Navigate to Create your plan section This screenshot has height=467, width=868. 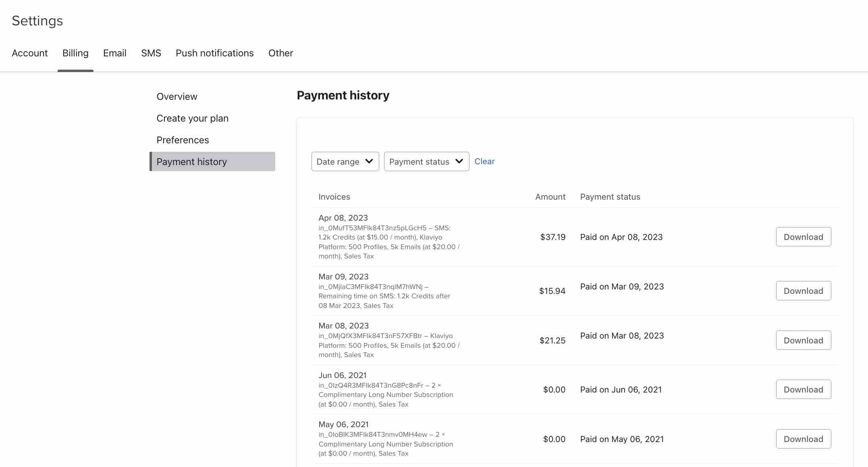coord(192,118)
